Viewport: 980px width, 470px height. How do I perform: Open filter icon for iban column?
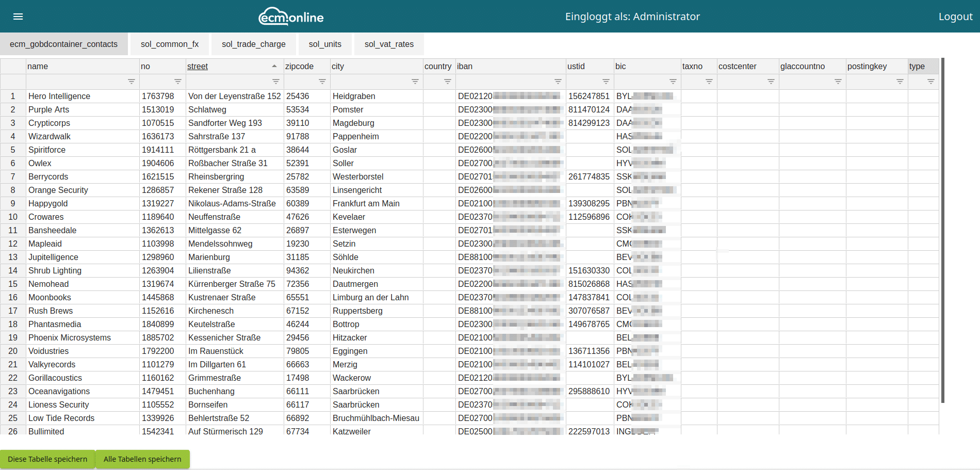tap(558, 82)
